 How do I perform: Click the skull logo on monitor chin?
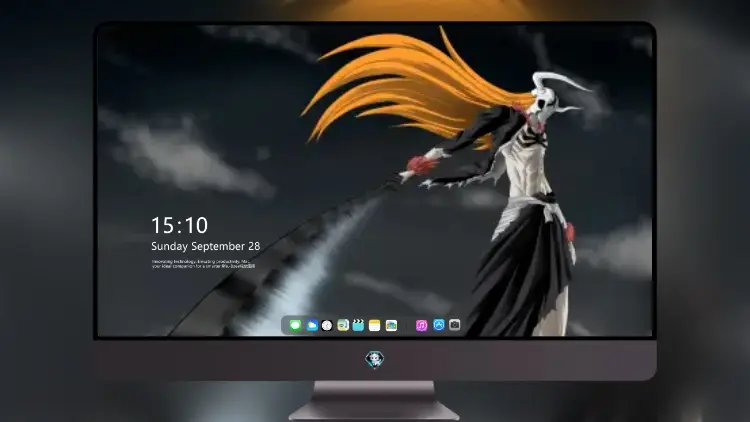pyautogui.click(x=375, y=359)
